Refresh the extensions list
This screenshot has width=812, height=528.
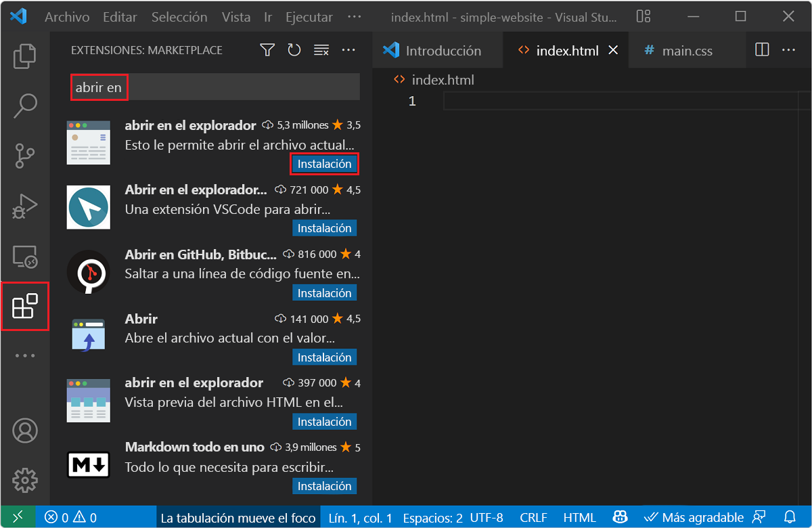point(294,50)
